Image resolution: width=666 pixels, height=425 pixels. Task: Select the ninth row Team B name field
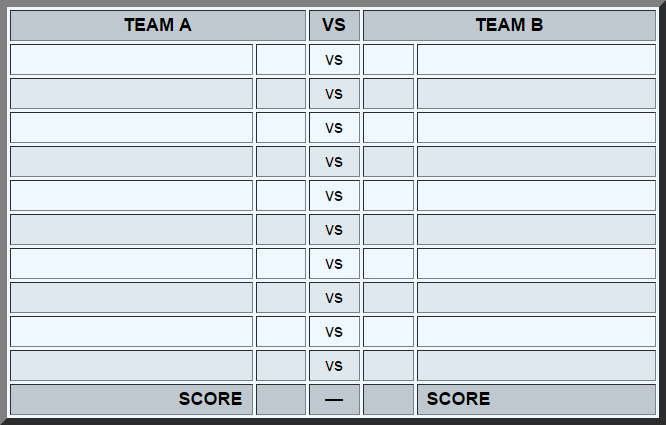tap(536, 331)
